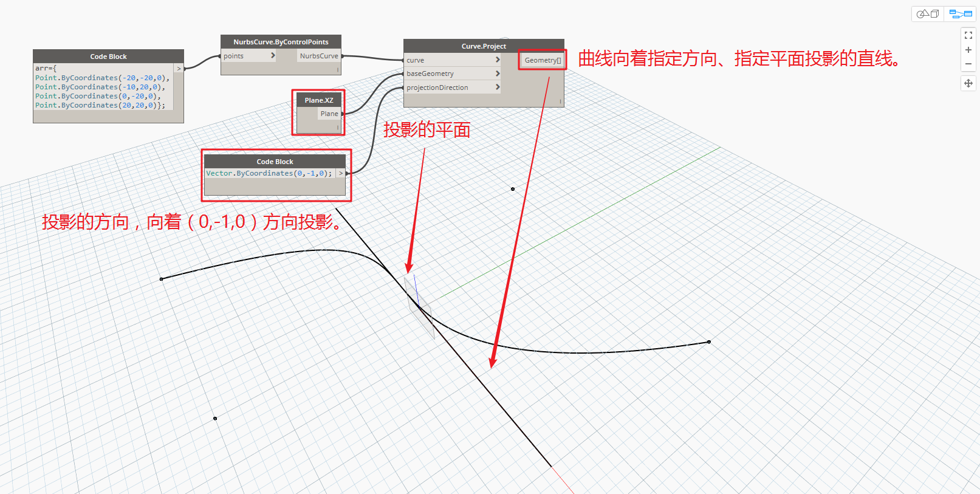
Task: Click the lacing indicator on Curve.Project node
Action: point(560,102)
